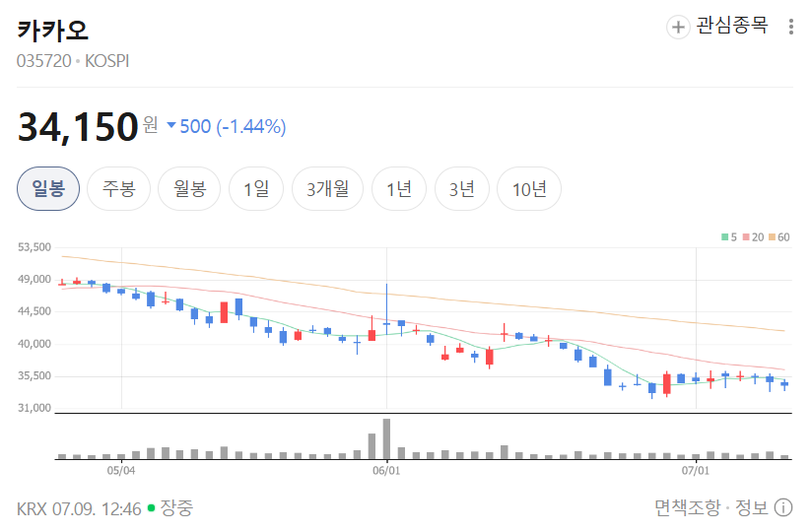Click the 34,150 current price
The image size is (811, 532).
click(78, 127)
